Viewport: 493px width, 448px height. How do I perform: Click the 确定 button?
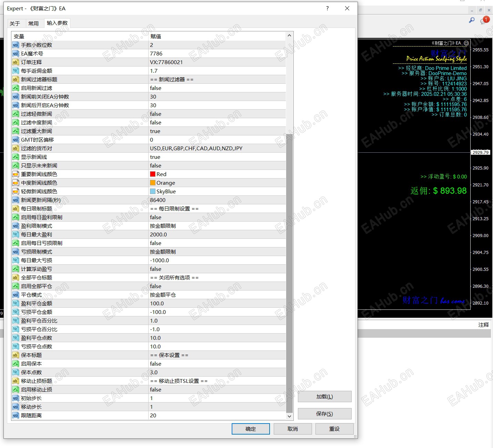pos(251,429)
